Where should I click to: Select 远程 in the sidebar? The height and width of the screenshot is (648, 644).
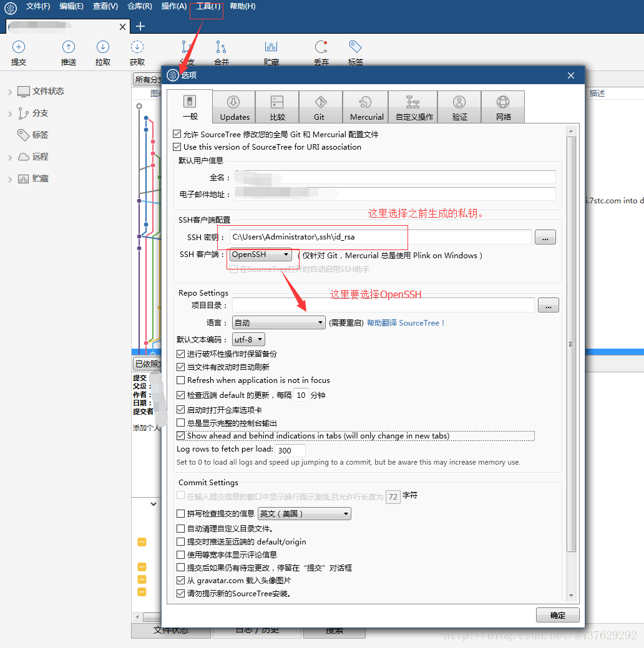click(x=40, y=157)
